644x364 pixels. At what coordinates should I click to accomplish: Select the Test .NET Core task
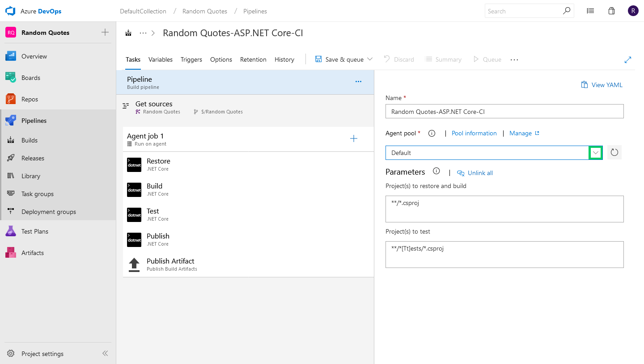[248, 214]
